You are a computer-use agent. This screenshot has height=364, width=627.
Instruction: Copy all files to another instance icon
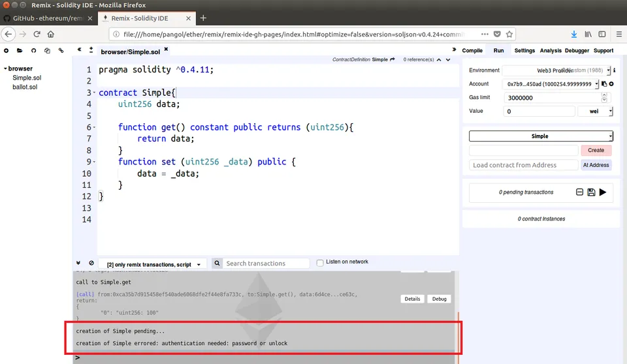coord(47,51)
